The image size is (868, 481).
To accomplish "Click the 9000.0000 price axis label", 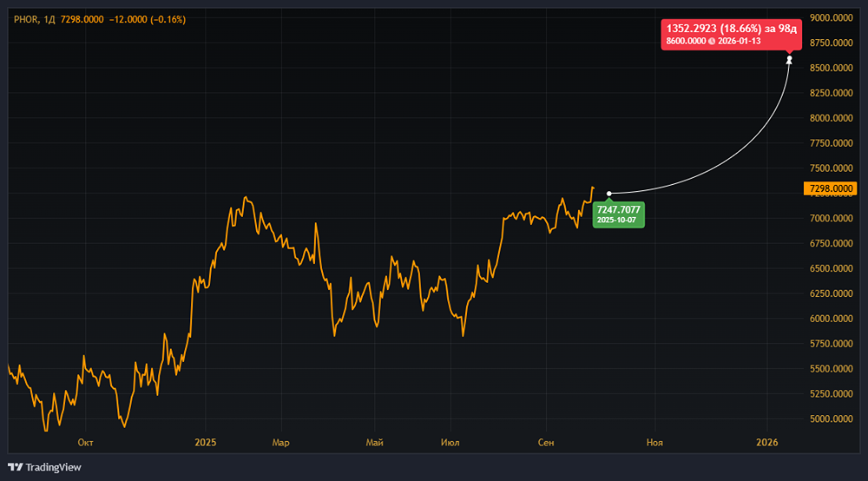I will point(831,17).
